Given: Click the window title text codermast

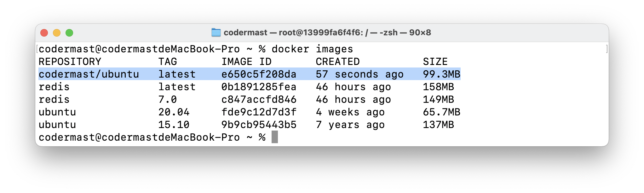Looking at the screenshot, I should point(245,32).
